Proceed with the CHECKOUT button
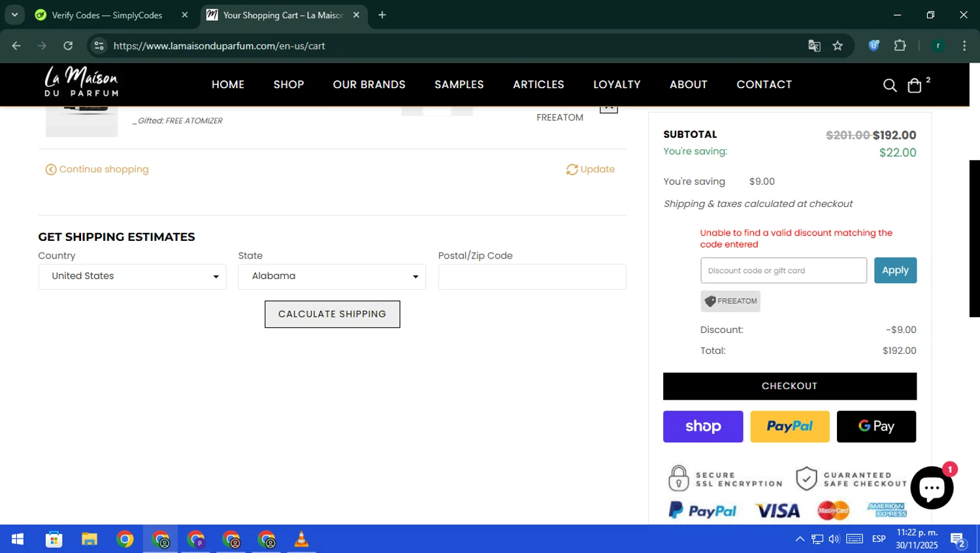 (x=789, y=387)
